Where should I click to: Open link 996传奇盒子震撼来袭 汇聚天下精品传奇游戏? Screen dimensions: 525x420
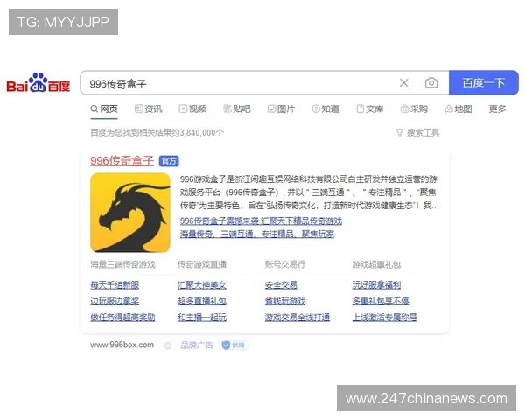(x=261, y=220)
